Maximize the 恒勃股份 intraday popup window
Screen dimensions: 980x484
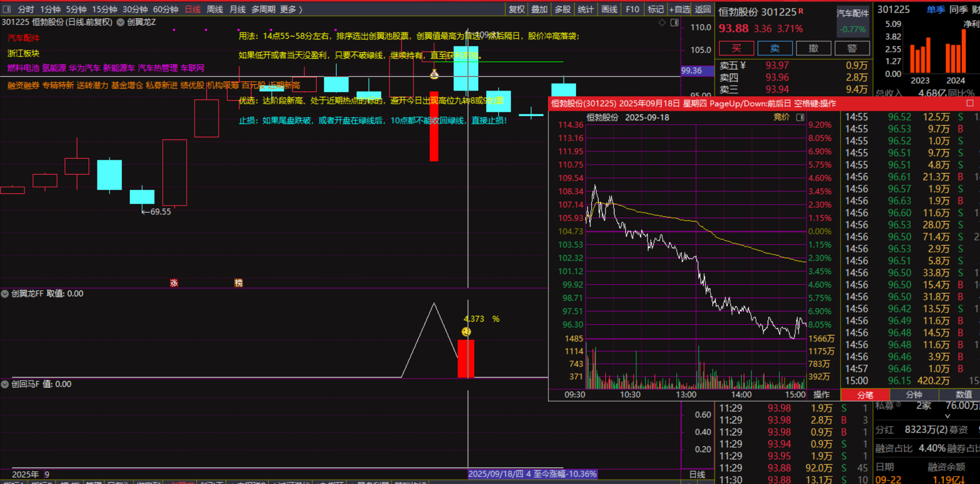[x=970, y=103]
